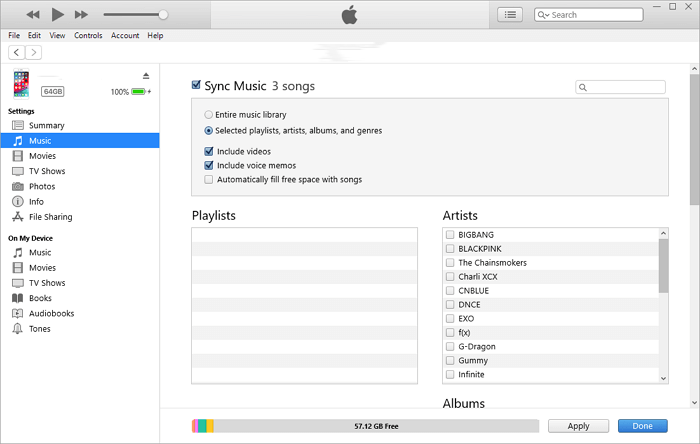
Task: Check The Chainsmokers artist
Action: [x=450, y=262]
